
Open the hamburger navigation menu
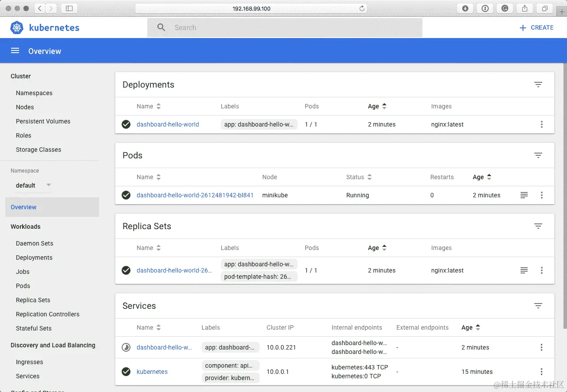[x=15, y=51]
